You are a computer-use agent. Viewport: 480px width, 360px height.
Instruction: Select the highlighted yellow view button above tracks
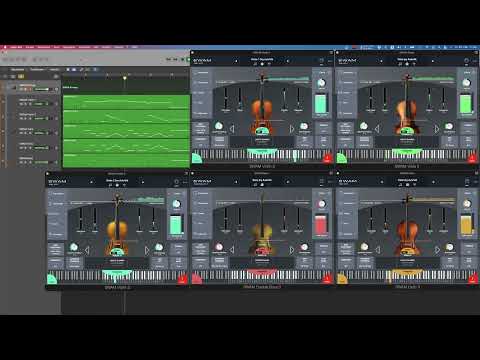21,76
